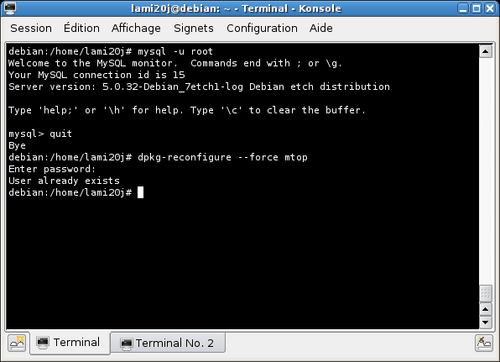The height and width of the screenshot is (362, 500).
Task: Click the scrollbar thumb handle
Action: point(485,294)
